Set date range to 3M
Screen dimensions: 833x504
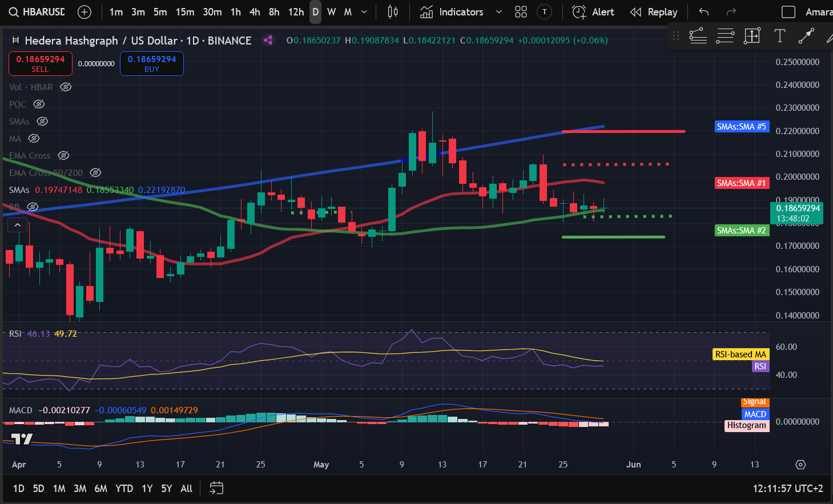tap(80, 489)
